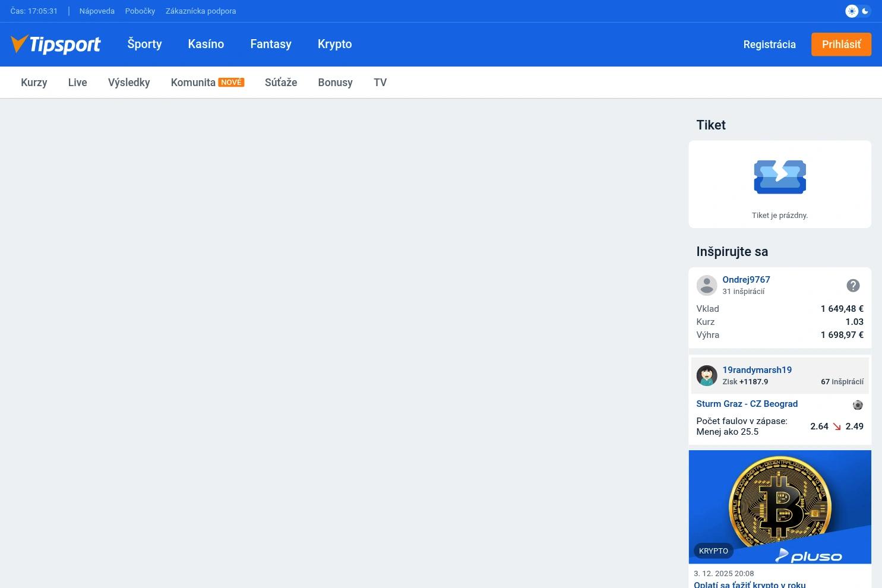Open the Bitcoin KRYPTO banner article

(x=780, y=507)
